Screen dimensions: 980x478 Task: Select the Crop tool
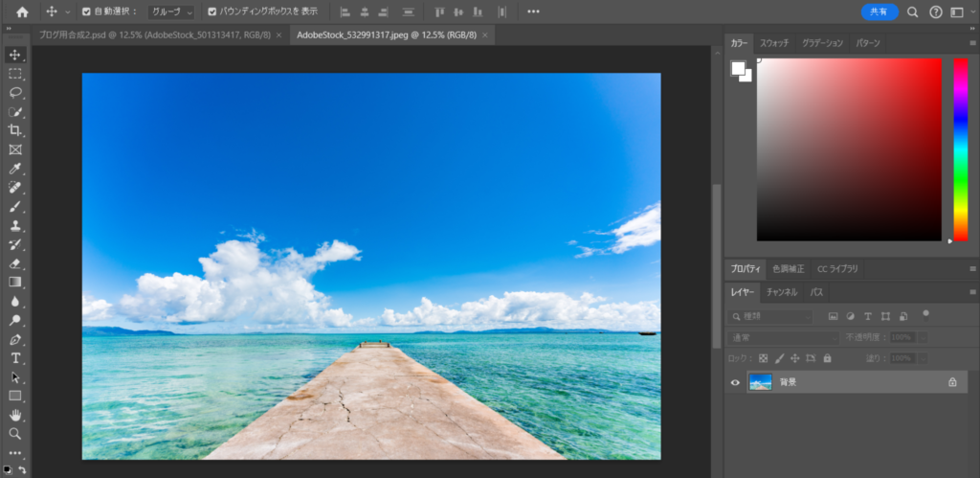pyautogui.click(x=15, y=130)
